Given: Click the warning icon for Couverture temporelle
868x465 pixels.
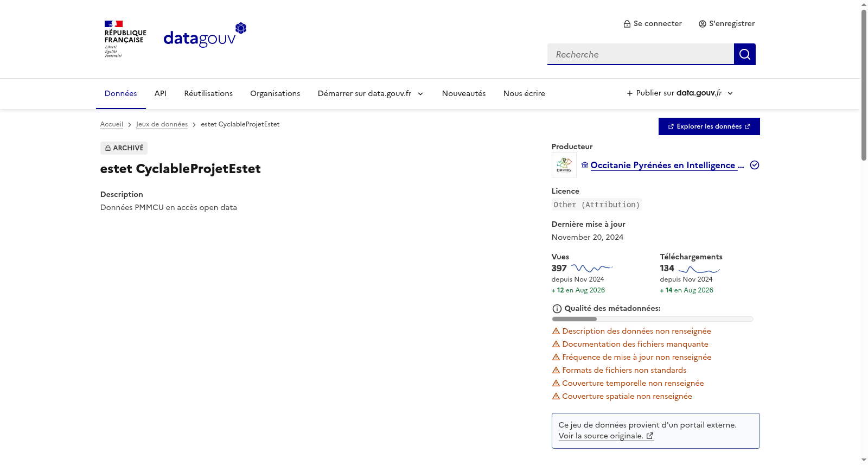Looking at the screenshot, I should (556, 383).
